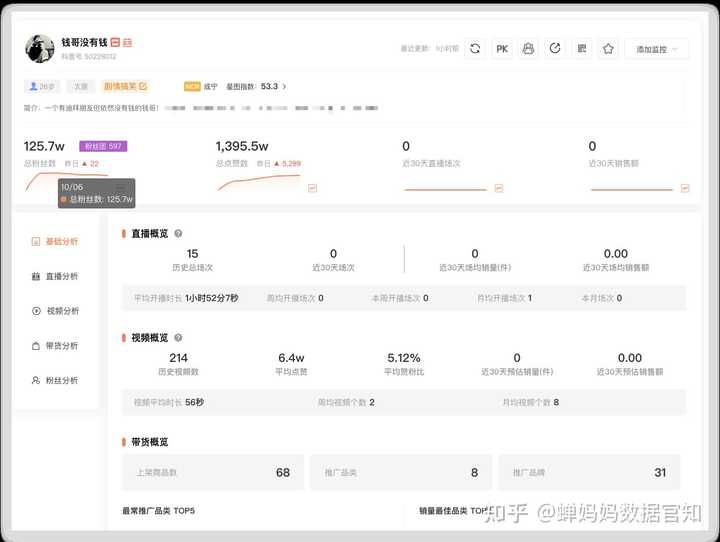
Task: Click the purple 粉丝团 597 badge
Action: (103, 146)
